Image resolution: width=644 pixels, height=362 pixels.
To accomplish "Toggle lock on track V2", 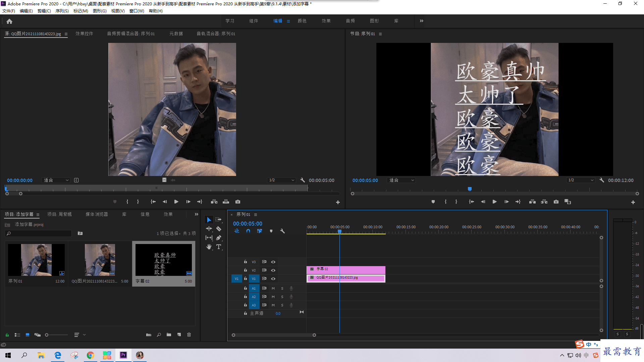I will click(x=245, y=270).
